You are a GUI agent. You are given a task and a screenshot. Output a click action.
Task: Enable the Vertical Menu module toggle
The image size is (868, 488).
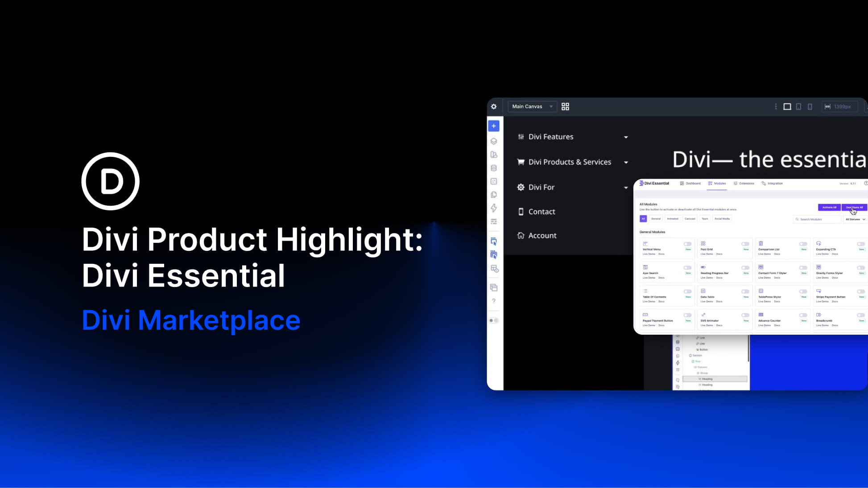687,244
